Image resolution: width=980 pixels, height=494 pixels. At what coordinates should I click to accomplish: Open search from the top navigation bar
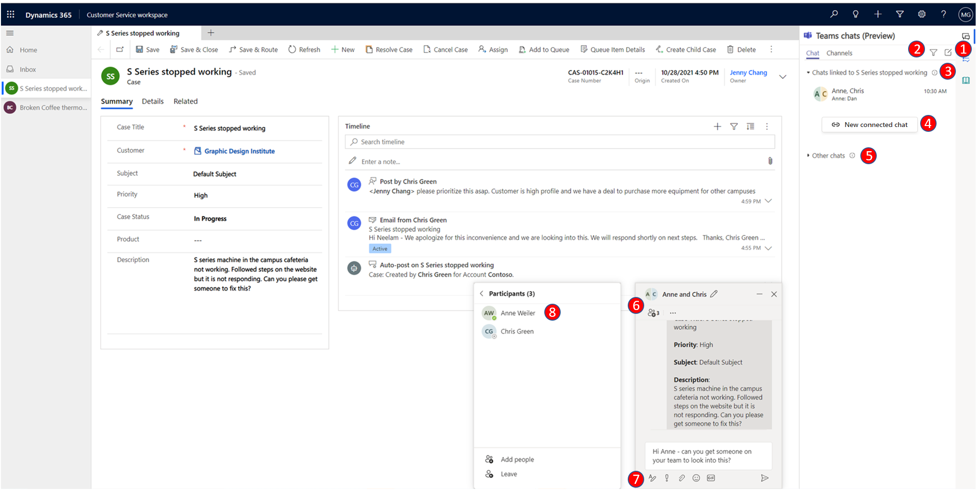(834, 14)
